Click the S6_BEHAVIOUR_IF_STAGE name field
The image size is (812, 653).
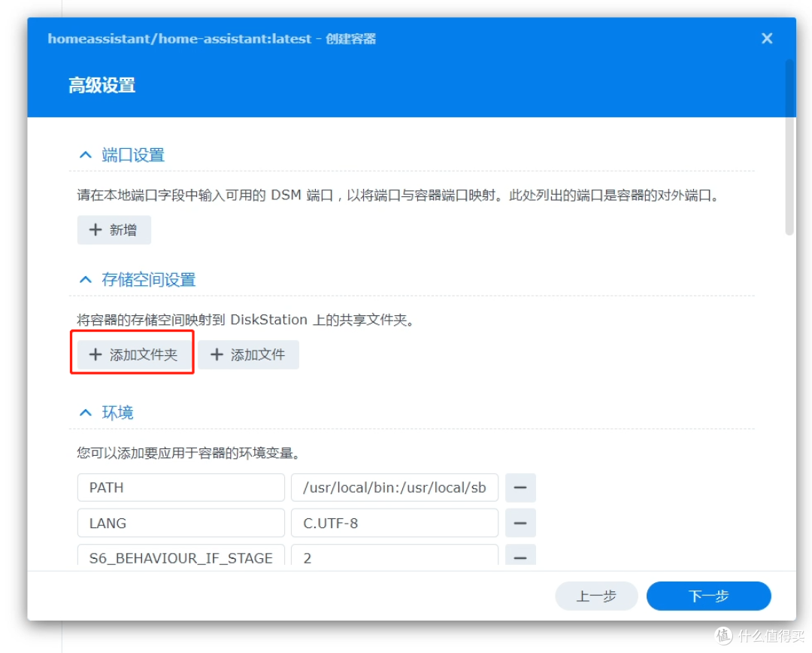180,557
